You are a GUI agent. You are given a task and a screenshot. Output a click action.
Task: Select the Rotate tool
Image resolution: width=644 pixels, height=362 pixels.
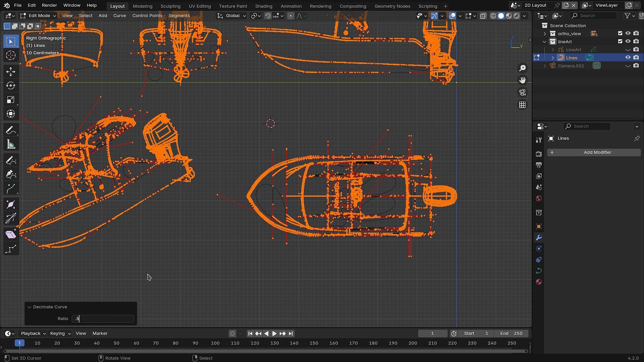(11, 85)
